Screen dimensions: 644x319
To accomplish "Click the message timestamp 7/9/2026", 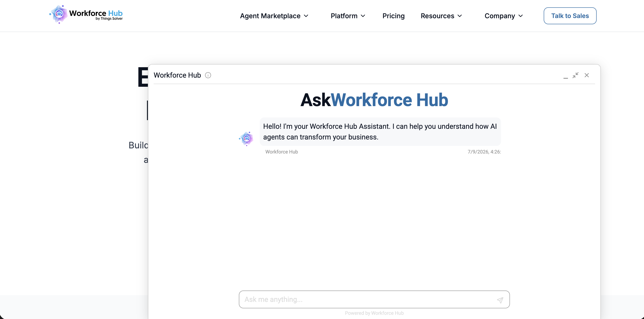I will pos(484,152).
